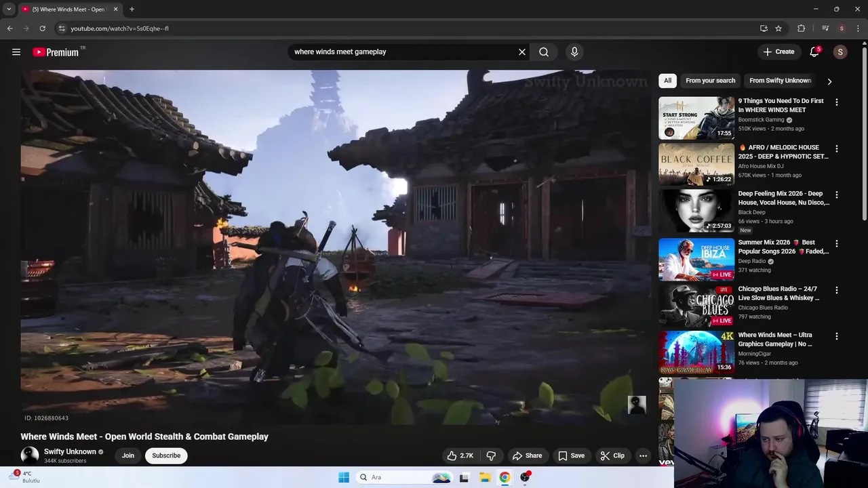
Task: Open the weather widget showing 4°C
Action: coord(25,477)
